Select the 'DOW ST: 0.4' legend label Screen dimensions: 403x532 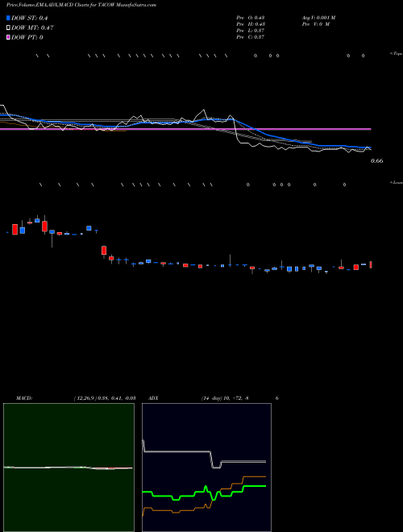[x=29, y=18]
